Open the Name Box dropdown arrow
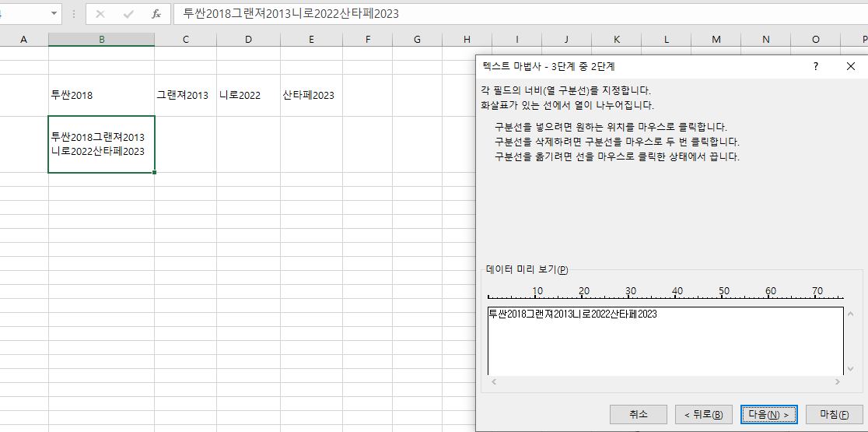Screen dimensions: 868x432 (x=54, y=13)
